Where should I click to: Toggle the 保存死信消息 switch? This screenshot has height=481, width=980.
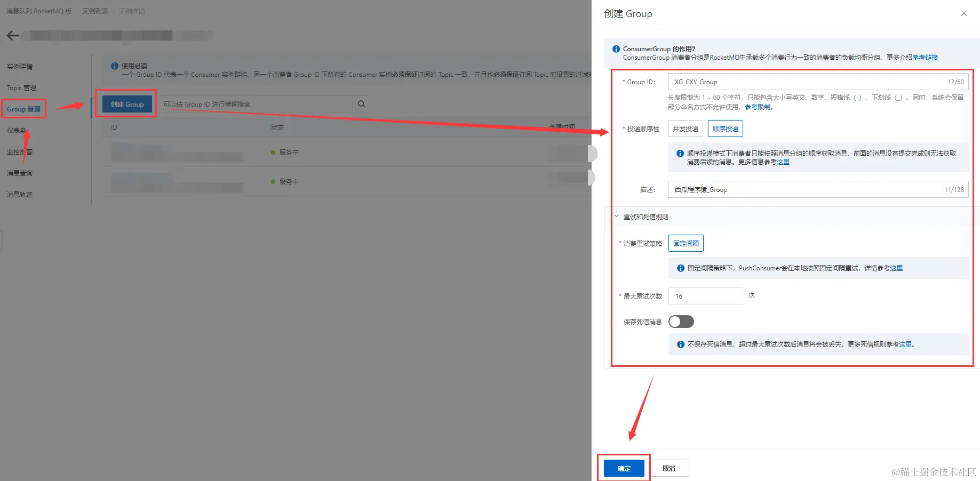[x=681, y=322]
